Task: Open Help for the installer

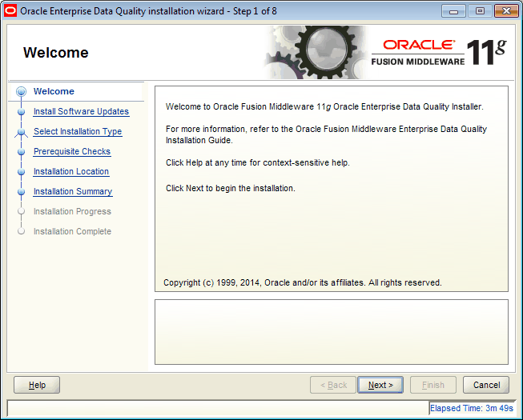Action: click(x=37, y=385)
